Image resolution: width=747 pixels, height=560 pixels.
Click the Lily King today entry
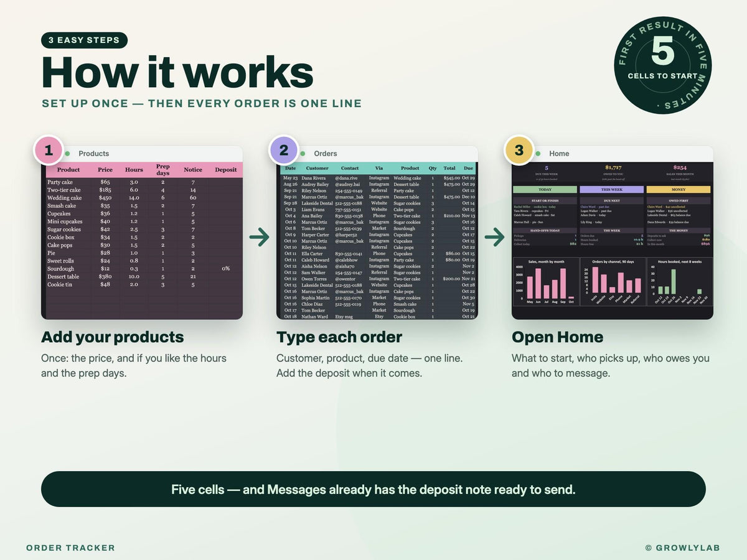pos(591,222)
